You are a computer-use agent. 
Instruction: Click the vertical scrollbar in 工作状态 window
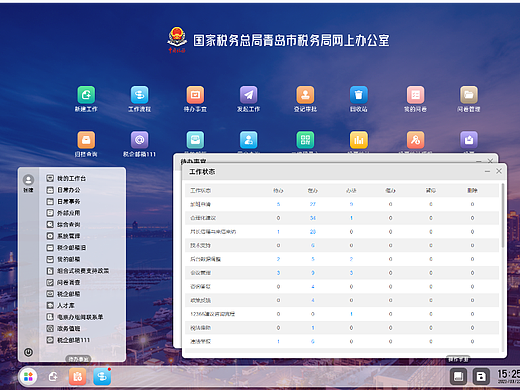tap(502, 215)
